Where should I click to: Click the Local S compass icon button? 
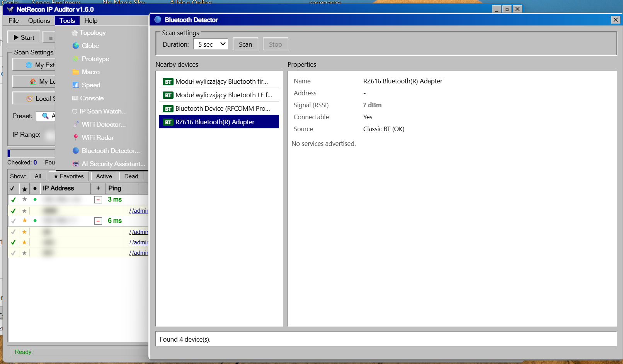pos(34,98)
